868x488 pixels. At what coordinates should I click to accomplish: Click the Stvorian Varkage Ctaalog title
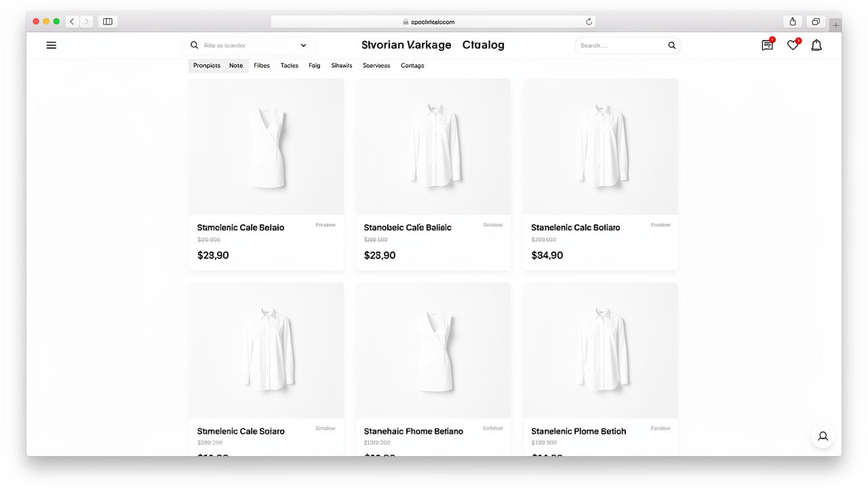click(433, 45)
